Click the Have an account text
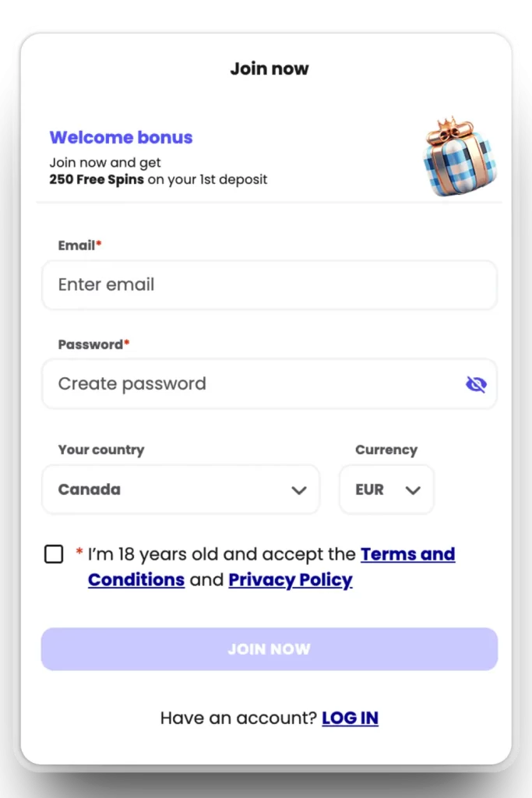This screenshot has height=798, width=532. (x=238, y=718)
